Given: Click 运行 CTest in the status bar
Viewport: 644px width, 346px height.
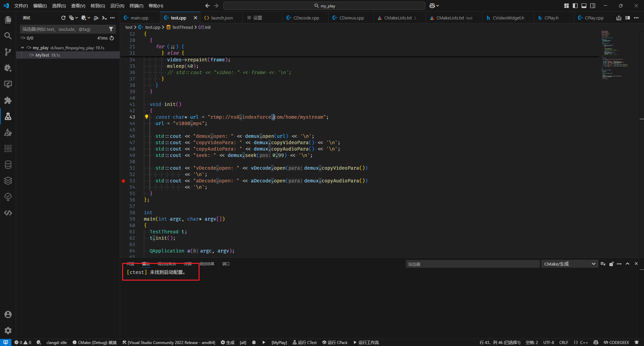Looking at the screenshot, I should pos(305,342).
